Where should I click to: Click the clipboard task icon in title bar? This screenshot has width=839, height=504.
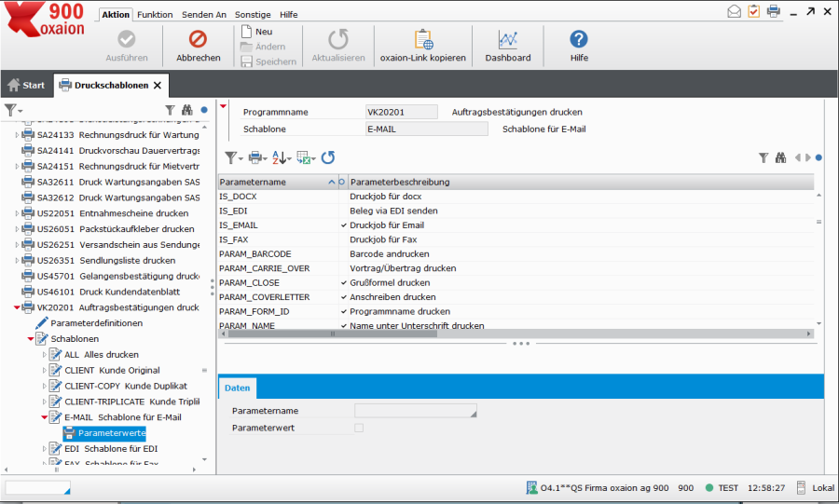click(x=754, y=11)
